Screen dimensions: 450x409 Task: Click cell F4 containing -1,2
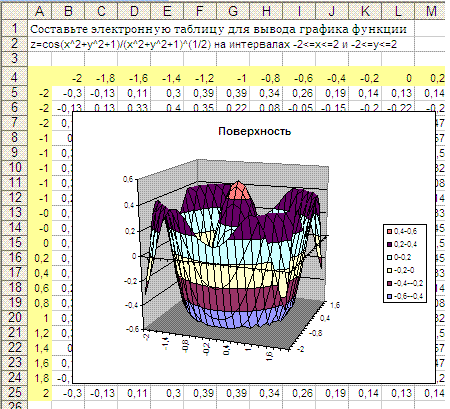click(x=200, y=77)
